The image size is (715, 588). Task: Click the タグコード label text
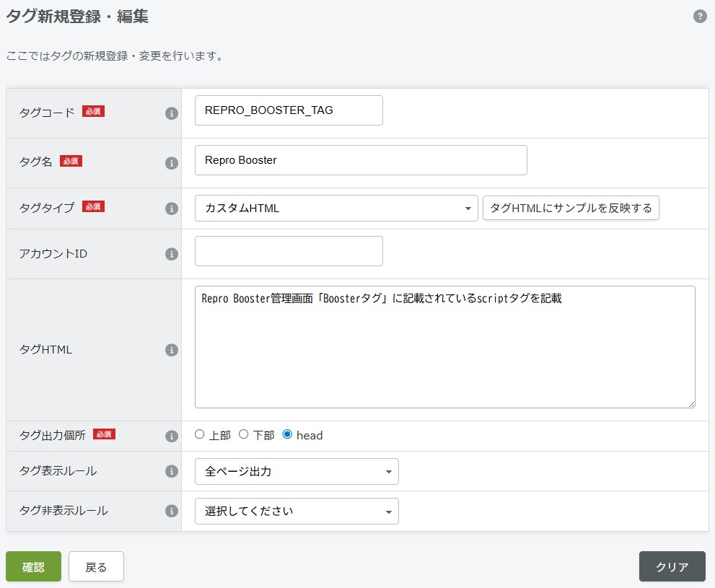pyautogui.click(x=46, y=113)
